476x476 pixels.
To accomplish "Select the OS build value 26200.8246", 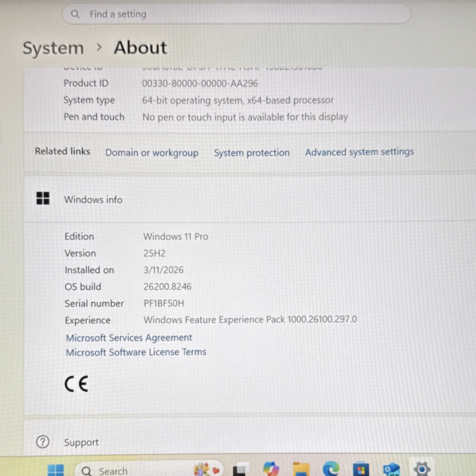I will point(167,286).
